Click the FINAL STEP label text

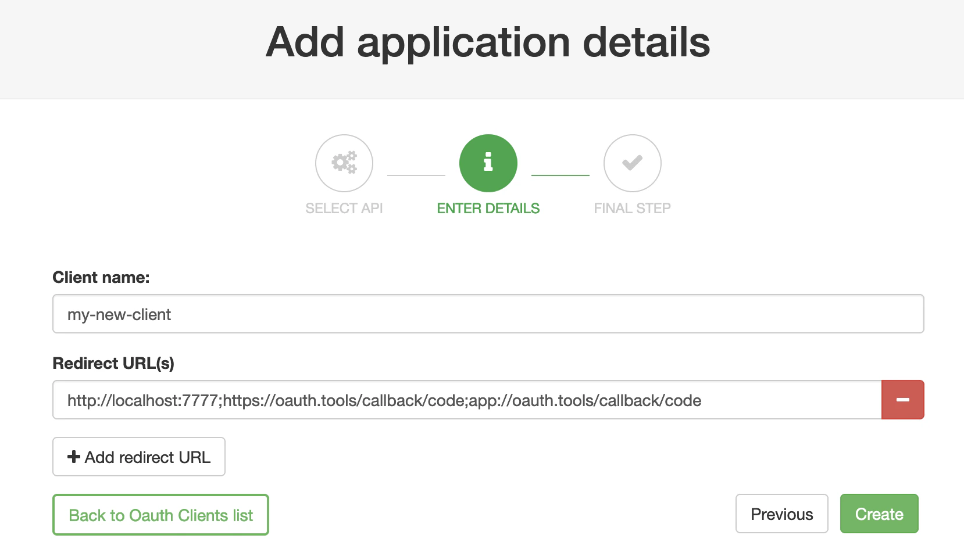[632, 208]
